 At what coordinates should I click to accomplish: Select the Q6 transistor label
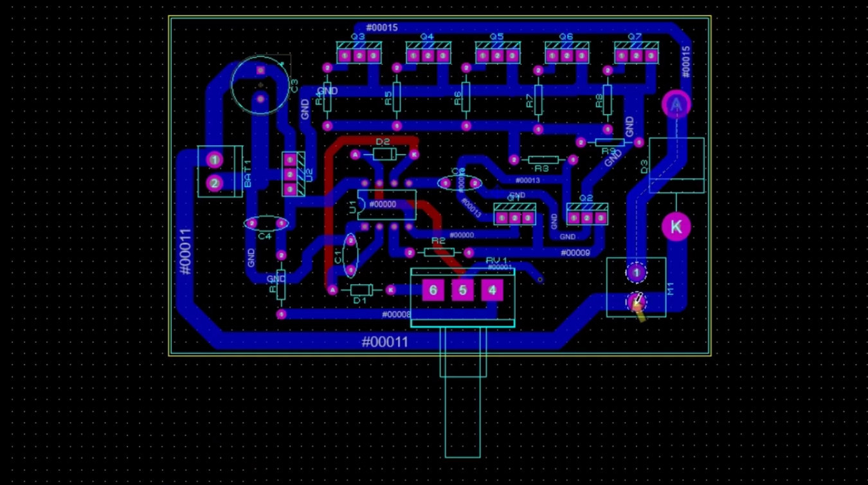click(x=566, y=37)
